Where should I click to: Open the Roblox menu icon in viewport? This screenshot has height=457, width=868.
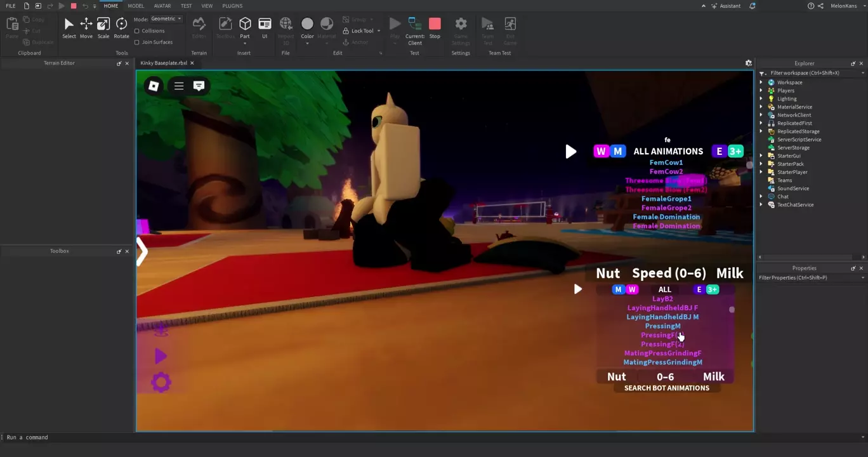coord(154,86)
